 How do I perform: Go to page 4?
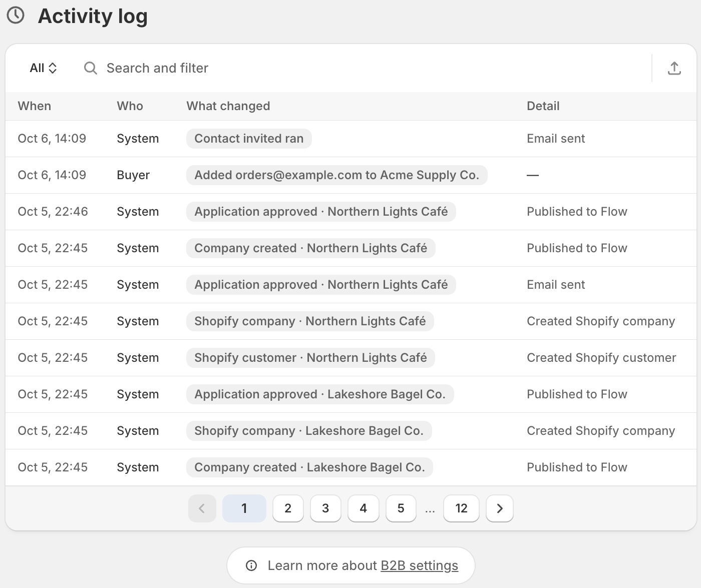pyautogui.click(x=363, y=508)
